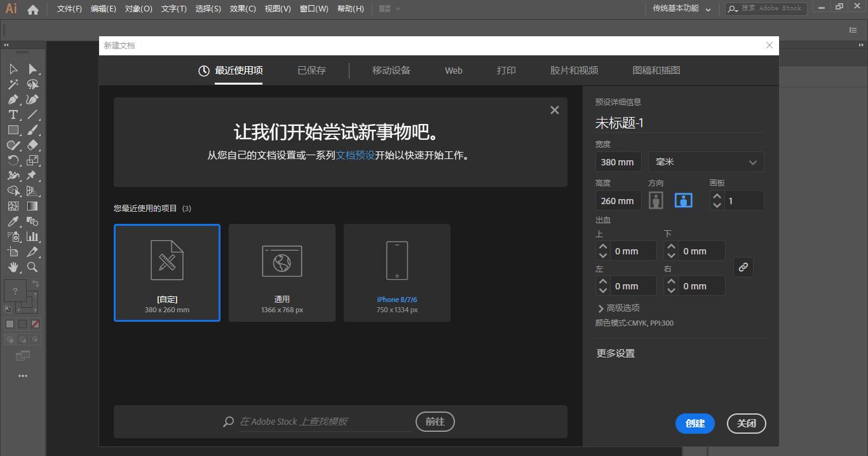Choose the Rectangle tool
This screenshot has width=868, height=456.
(x=13, y=130)
